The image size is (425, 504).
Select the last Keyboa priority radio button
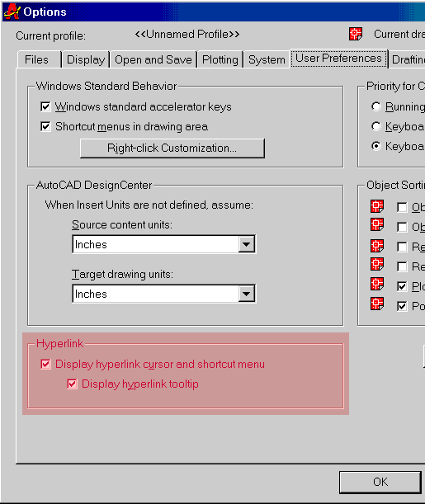(375, 146)
